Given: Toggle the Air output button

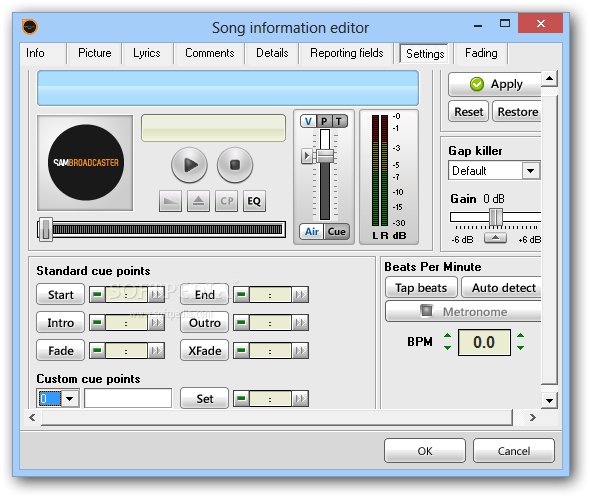Looking at the screenshot, I should tap(312, 231).
